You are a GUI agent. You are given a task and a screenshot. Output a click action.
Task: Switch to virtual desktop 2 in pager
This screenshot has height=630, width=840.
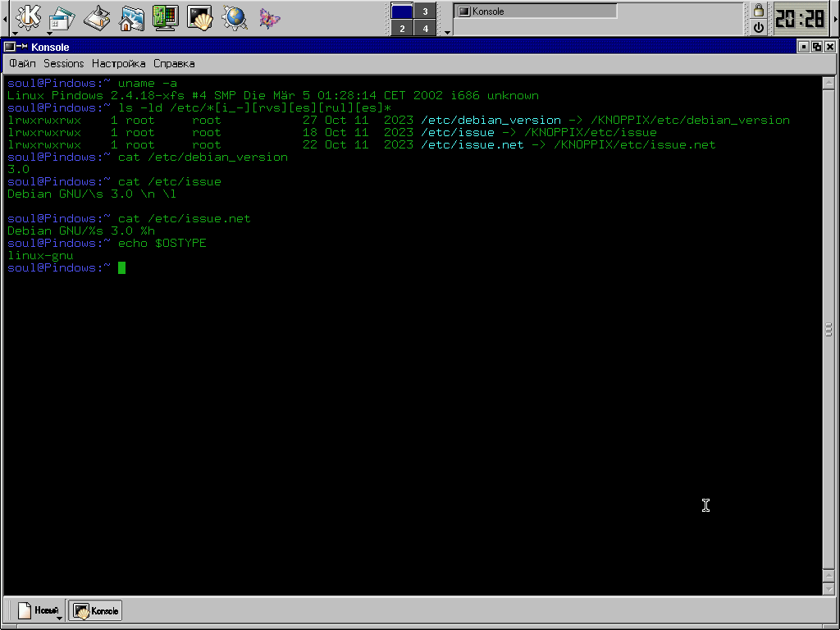[402, 28]
